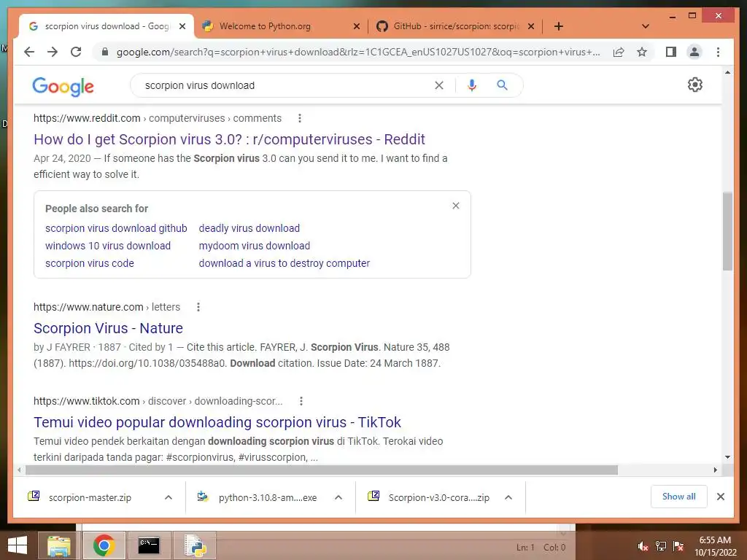Image resolution: width=747 pixels, height=560 pixels.
Task: Show all downloads
Action: tap(679, 497)
